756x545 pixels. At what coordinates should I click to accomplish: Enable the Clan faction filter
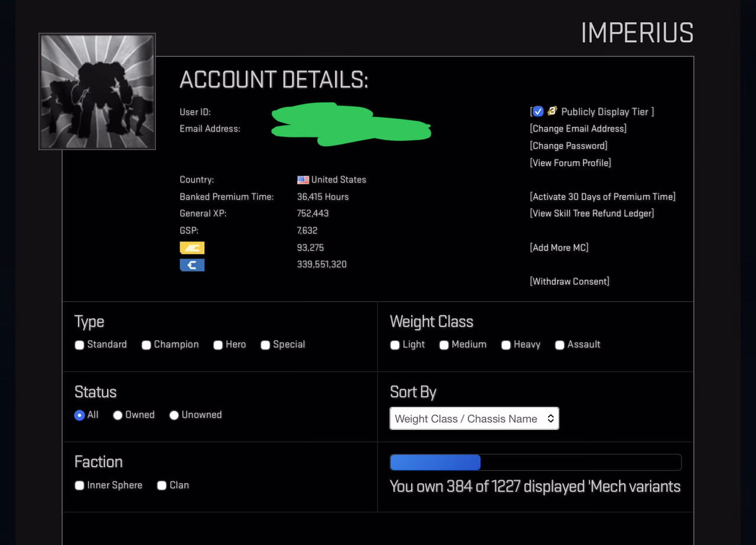point(162,485)
